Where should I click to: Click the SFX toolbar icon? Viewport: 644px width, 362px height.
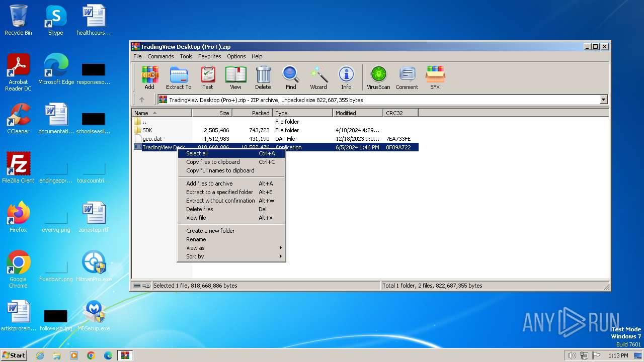tap(435, 78)
